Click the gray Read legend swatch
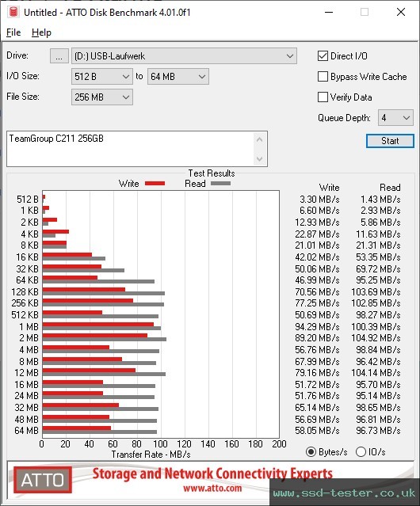The height and width of the screenshot is (506, 420). click(220, 183)
